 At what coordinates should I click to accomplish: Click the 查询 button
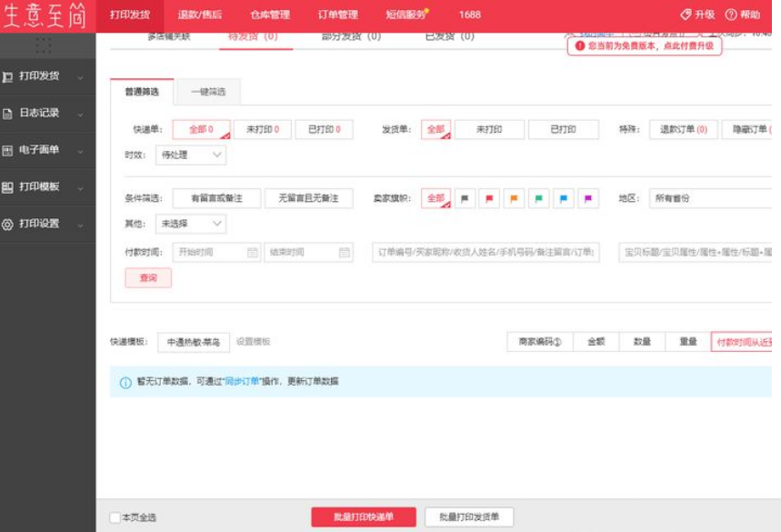(148, 278)
